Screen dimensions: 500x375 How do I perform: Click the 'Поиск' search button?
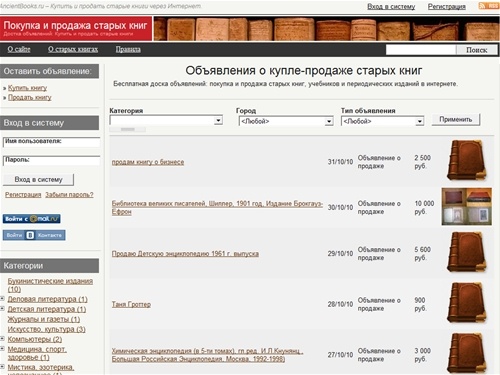[x=477, y=50]
